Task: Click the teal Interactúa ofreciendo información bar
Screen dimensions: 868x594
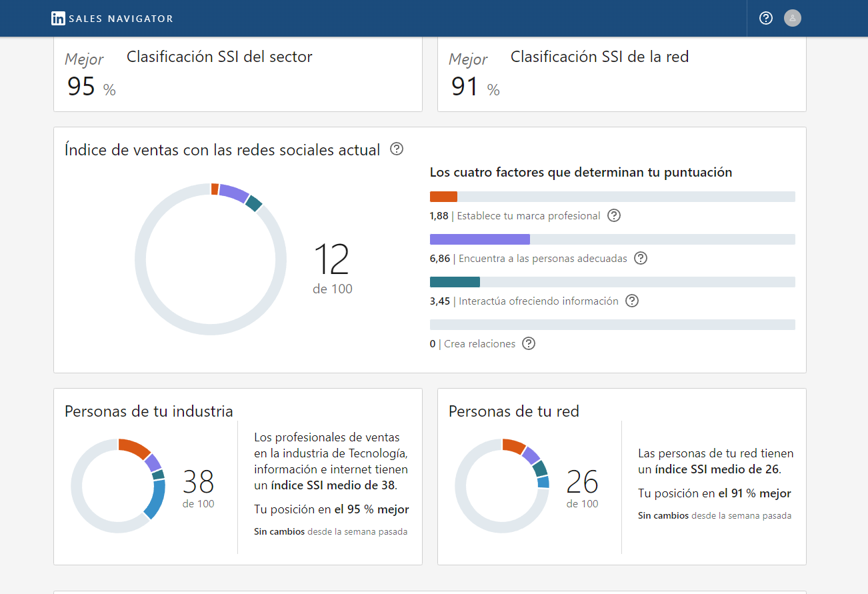Action: 613,282
